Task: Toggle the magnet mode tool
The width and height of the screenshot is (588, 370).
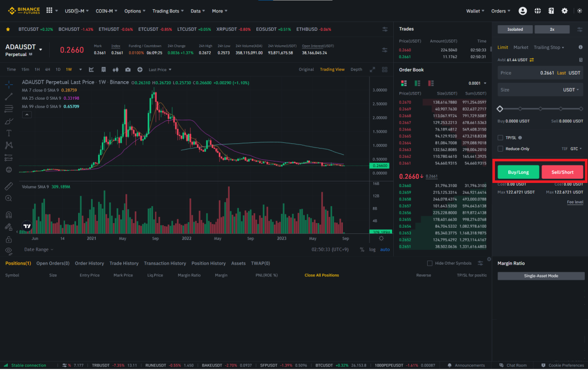Action: point(9,214)
